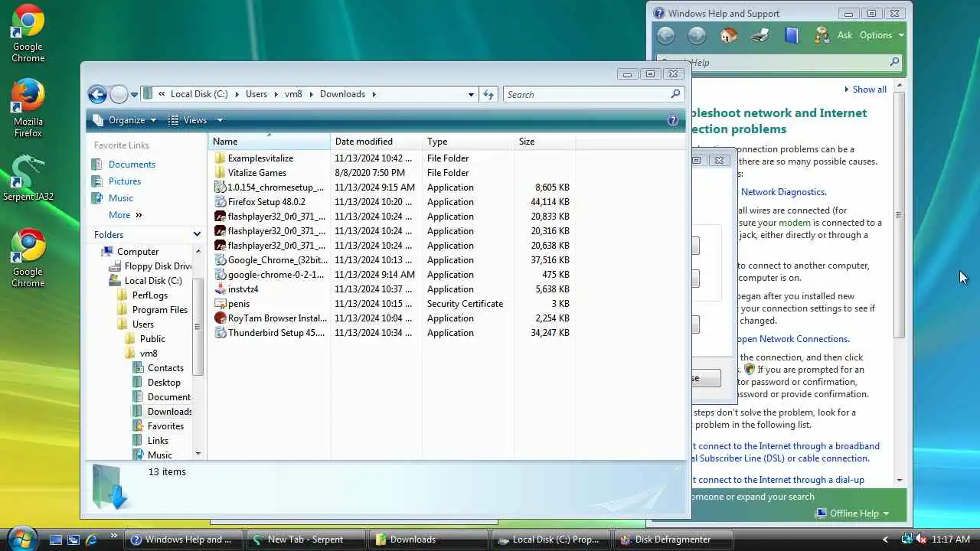Screen dimensions: 980x551
Task: Click the Windows Start orb
Action: tap(22, 538)
